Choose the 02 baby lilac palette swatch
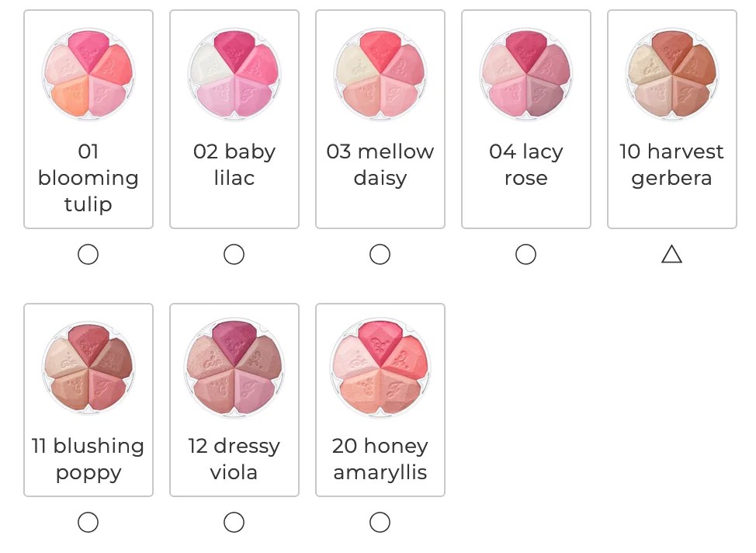Viewport: 756px width, 553px height. tap(234, 74)
